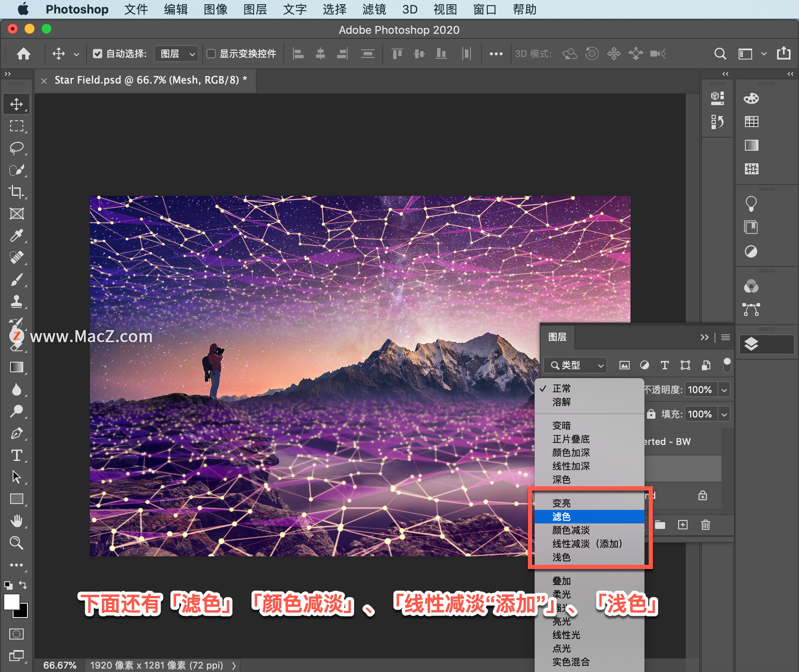Image resolution: width=799 pixels, height=672 pixels.
Task: Select the Eyedropper tool
Action: coord(16,236)
